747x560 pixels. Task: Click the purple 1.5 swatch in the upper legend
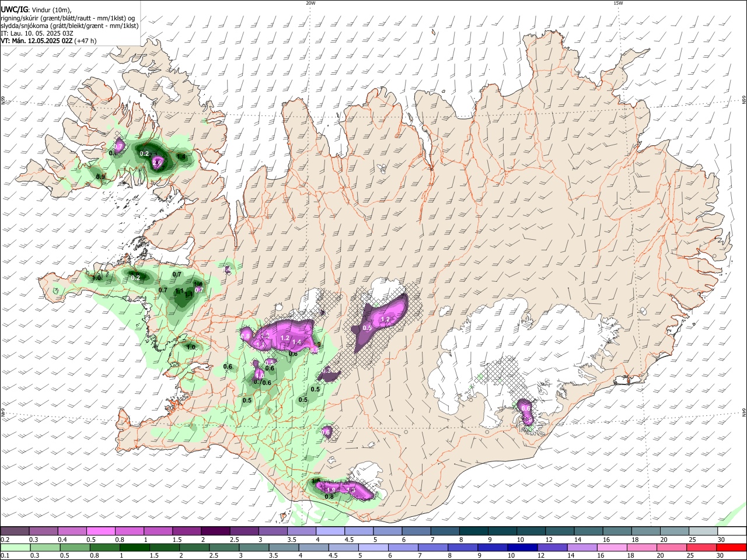(x=186, y=531)
